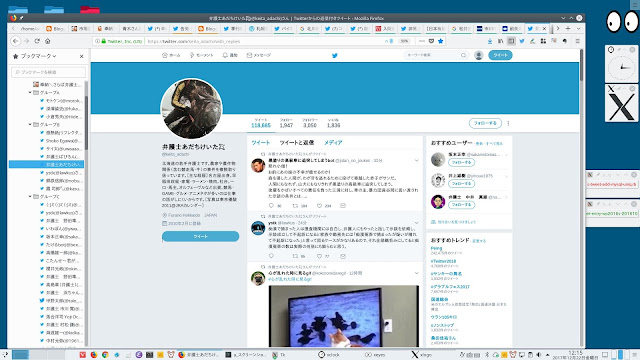Open the Firefox home page button
This screenshot has height=360, width=640.
pos(48,41)
